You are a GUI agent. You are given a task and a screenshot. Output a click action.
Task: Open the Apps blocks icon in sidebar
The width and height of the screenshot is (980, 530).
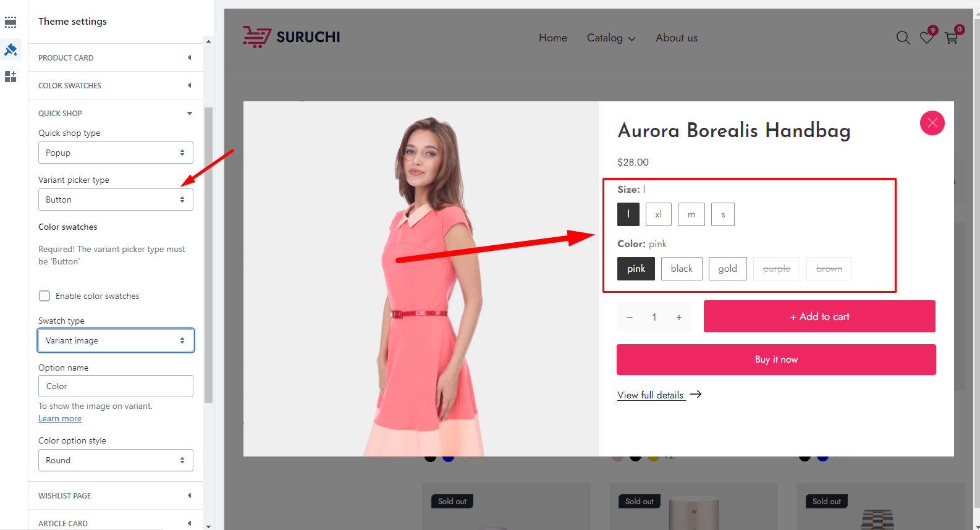coord(11,77)
